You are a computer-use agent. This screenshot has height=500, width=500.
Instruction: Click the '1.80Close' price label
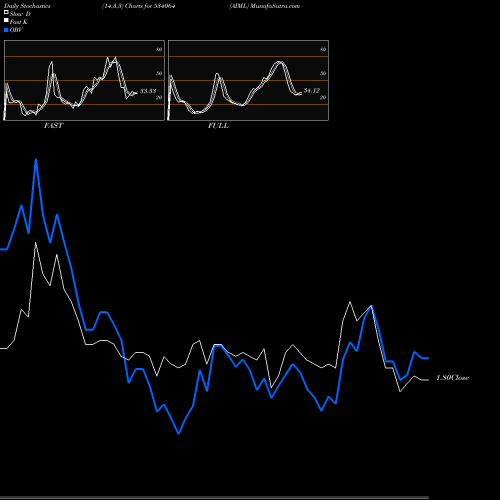[453, 378]
